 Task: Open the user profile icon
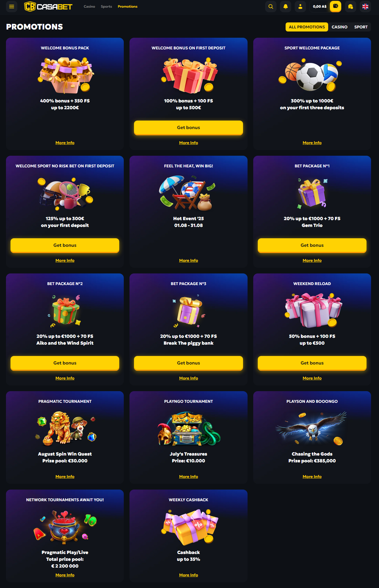pos(300,7)
